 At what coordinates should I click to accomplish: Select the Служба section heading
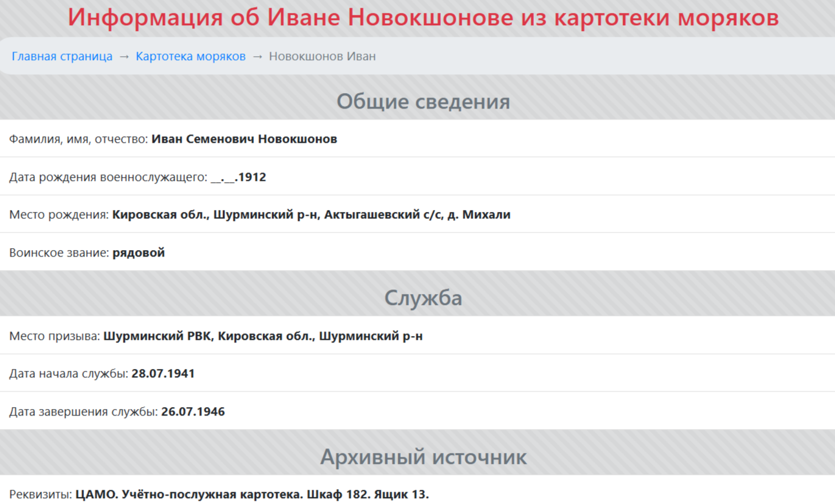coord(423,298)
